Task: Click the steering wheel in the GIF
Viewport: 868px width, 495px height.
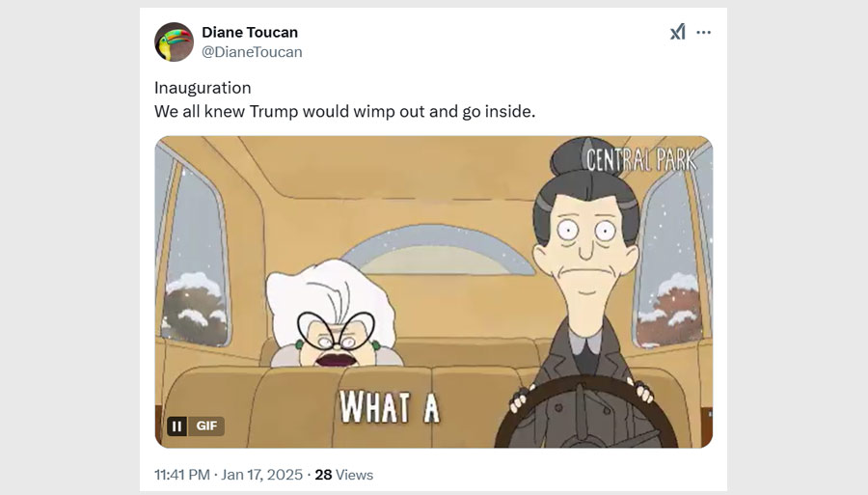Action: 584,413
